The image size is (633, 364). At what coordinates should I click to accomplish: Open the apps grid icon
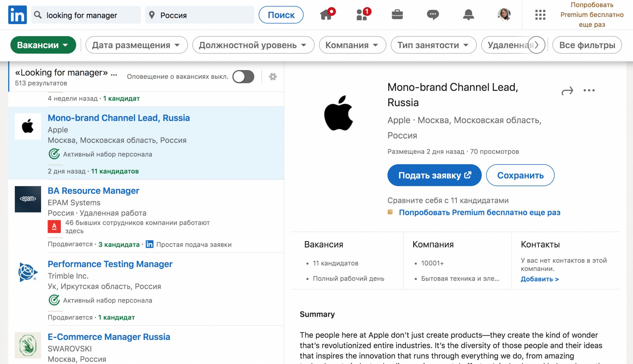click(x=540, y=15)
